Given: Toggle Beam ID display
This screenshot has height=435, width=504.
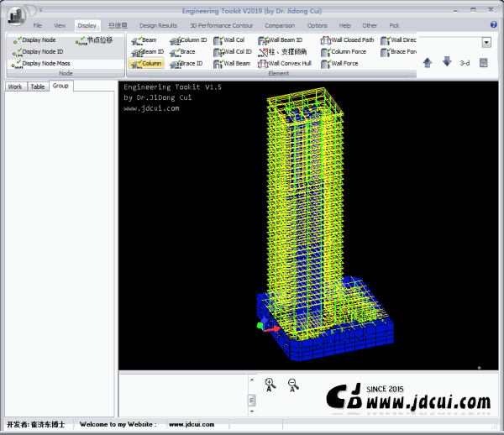Looking at the screenshot, I should tap(148, 52).
